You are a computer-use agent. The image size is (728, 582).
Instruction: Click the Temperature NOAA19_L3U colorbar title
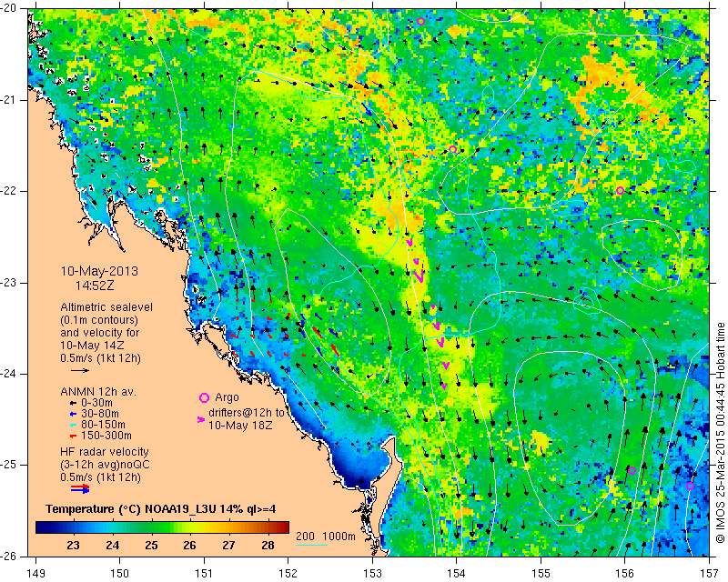(161, 509)
